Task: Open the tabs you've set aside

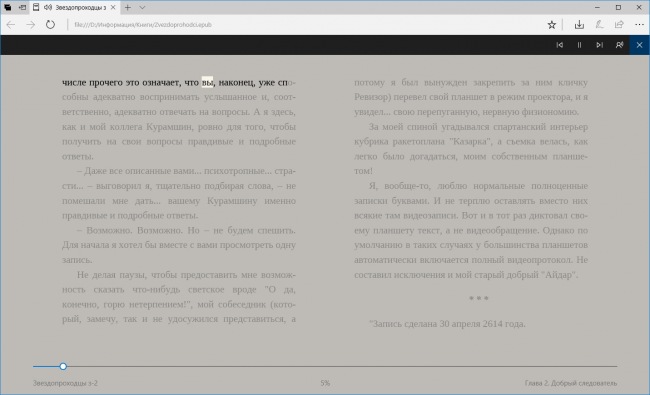Action: pos(7,7)
